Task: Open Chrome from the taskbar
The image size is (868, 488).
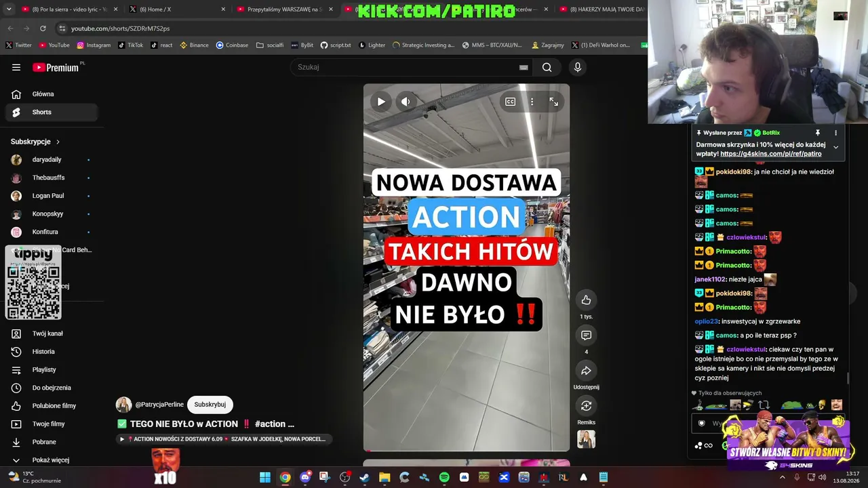Action: pos(285,477)
